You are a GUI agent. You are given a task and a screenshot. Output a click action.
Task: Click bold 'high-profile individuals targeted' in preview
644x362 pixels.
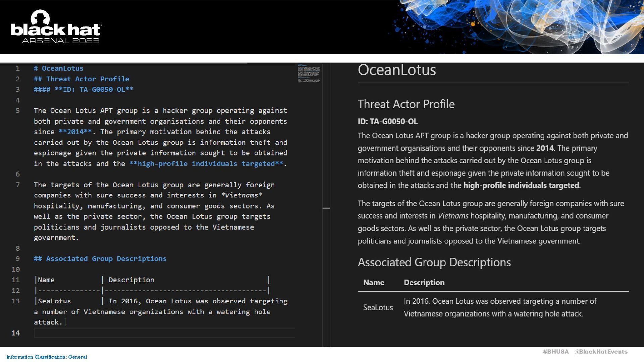521,185
